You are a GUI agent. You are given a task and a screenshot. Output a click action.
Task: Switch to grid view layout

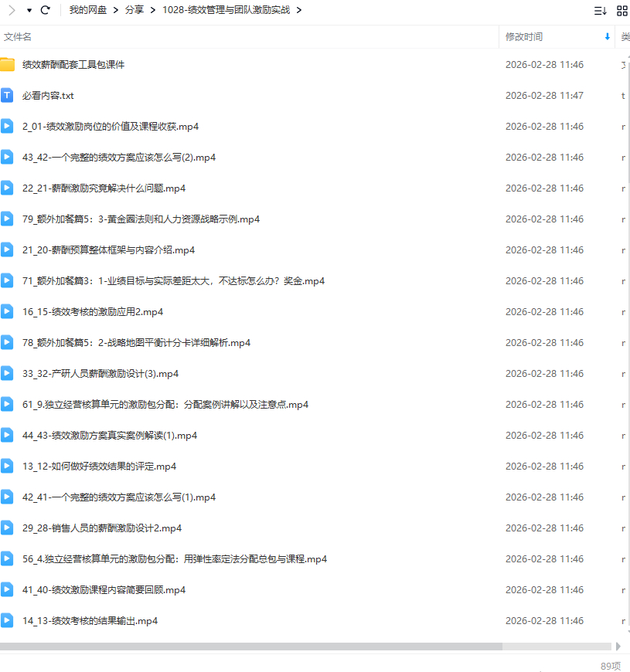621,10
